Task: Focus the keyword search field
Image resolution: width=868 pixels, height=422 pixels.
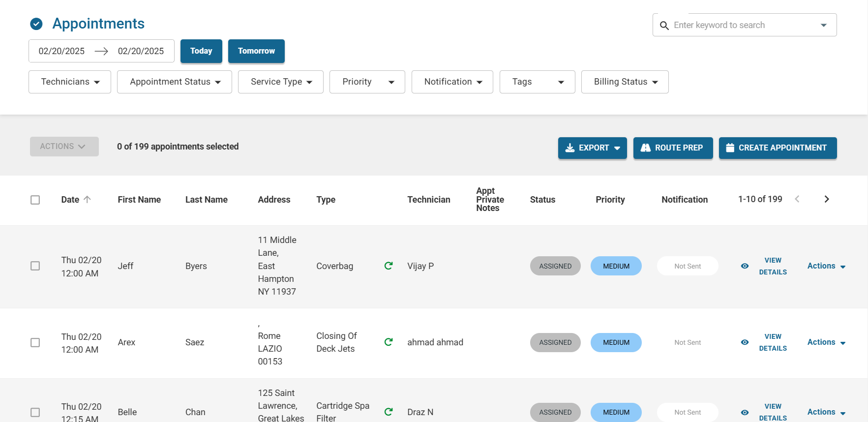Action: 743,25
